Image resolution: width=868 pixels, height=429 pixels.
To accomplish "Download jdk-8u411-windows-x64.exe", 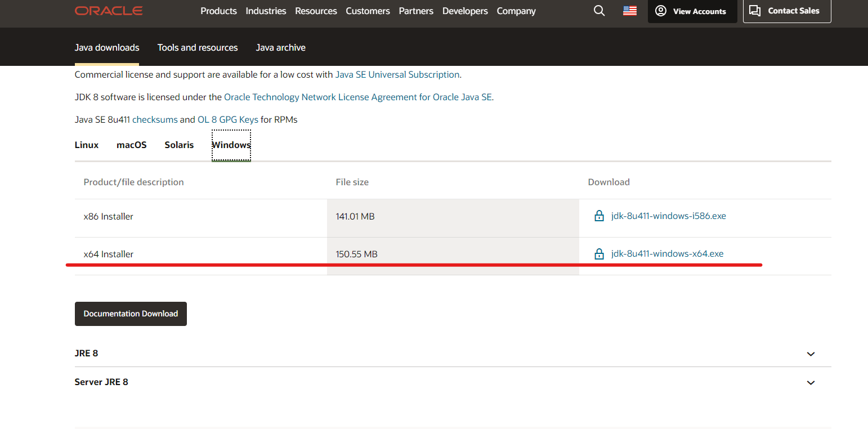I will 668,254.
